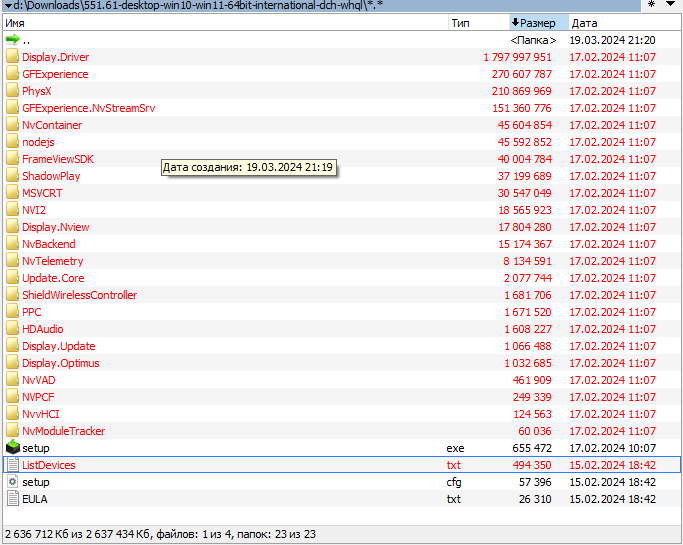
Task: Click the green up-directory arrow icon
Action: [x=13, y=40]
